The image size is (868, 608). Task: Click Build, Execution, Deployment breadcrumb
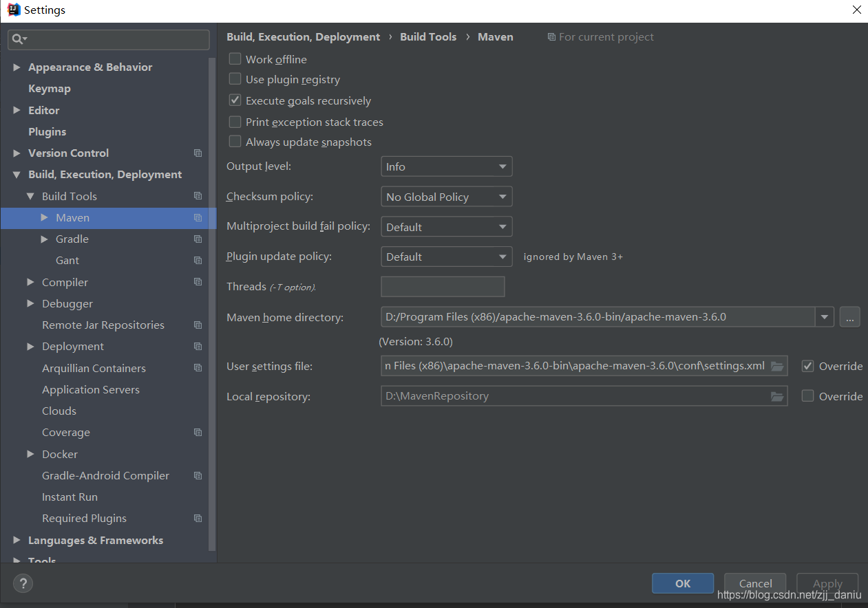click(303, 37)
